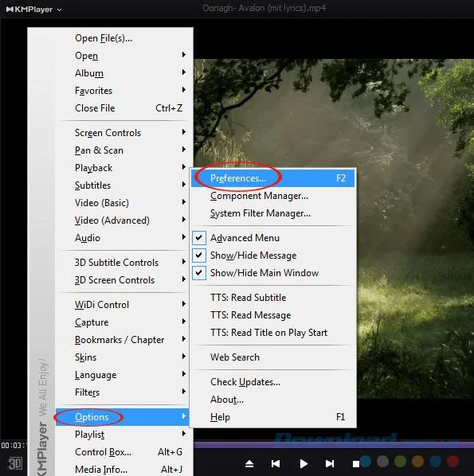Expand the Subtitles submenu
474x476 pixels.
coord(123,185)
